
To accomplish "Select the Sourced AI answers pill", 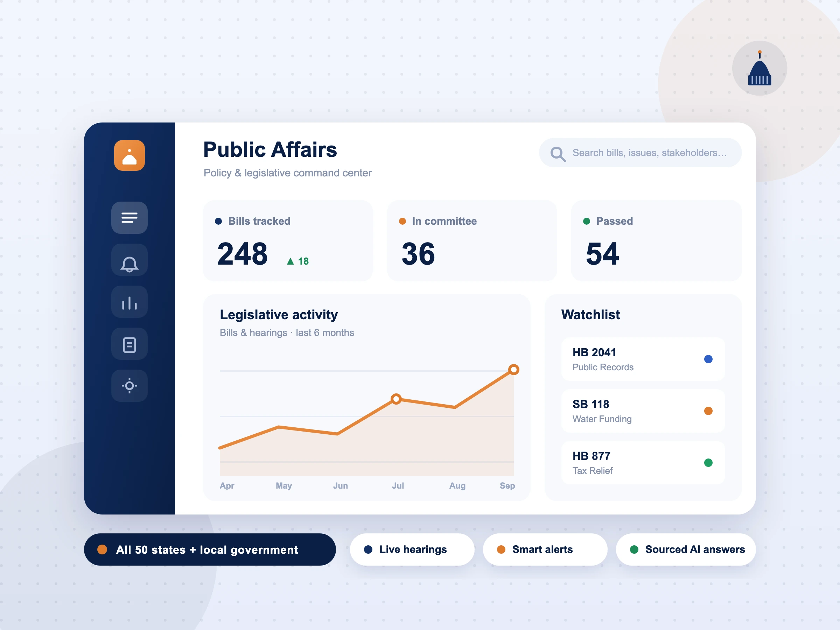I will [x=686, y=549].
